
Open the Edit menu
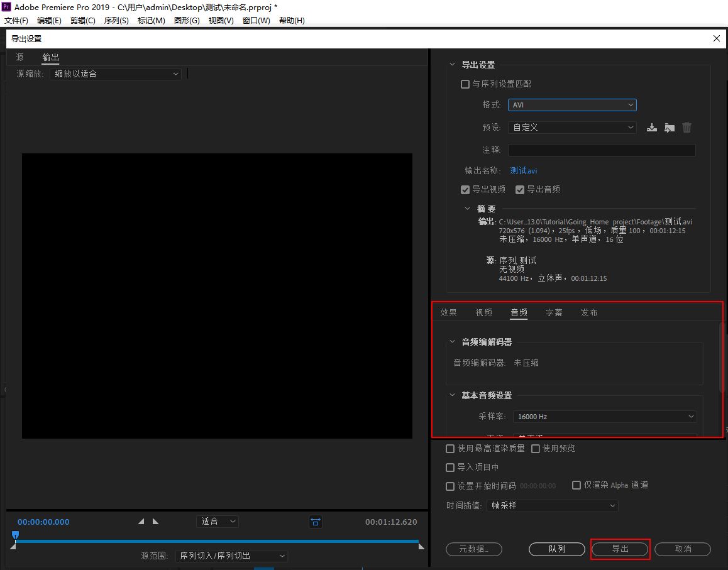click(x=49, y=20)
